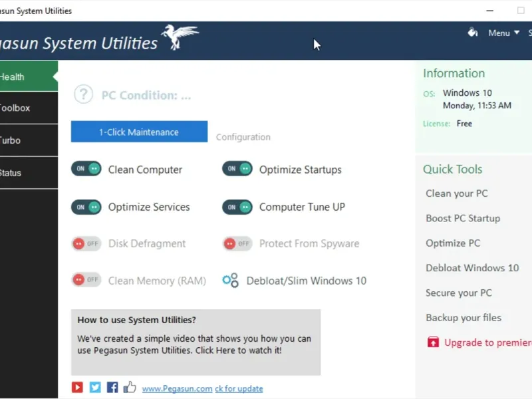This screenshot has height=399, width=532.
Task: Maximize the Pegasun window
Action: (521, 11)
